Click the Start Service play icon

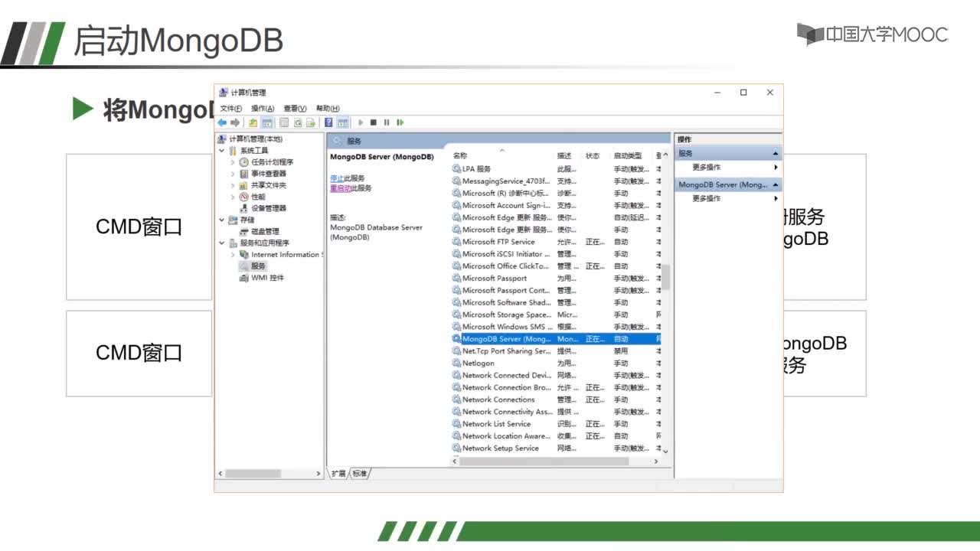pyautogui.click(x=361, y=122)
